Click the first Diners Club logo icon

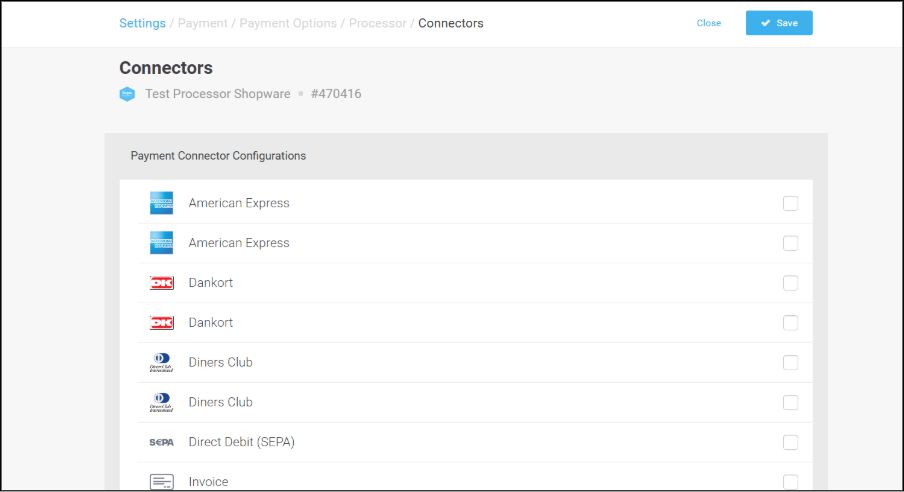tap(161, 363)
